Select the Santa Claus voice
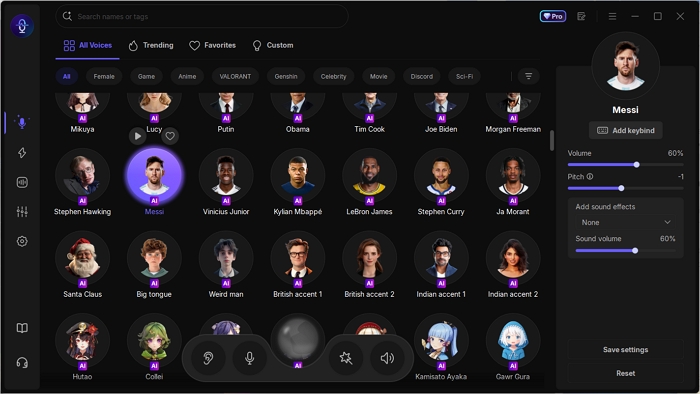Image resolution: width=700 pixels, height=394 pixels. tap(83, 265)
